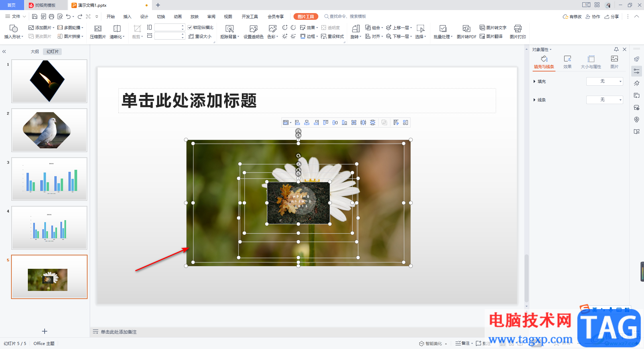Align horizontal center in floating toolbar
Image resolution: width=644 pixels, height=349 pixels.
307,122
